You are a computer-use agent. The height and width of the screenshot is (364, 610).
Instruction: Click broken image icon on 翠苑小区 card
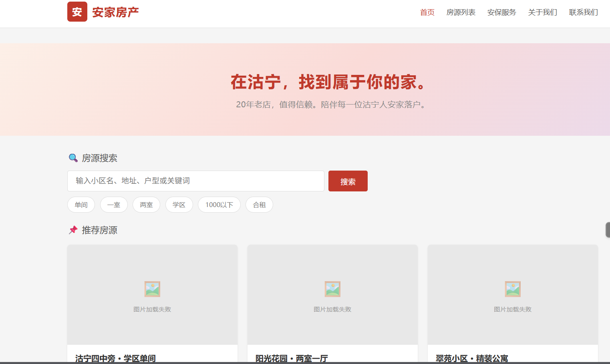pyautogui.click(x=513, y=289)
